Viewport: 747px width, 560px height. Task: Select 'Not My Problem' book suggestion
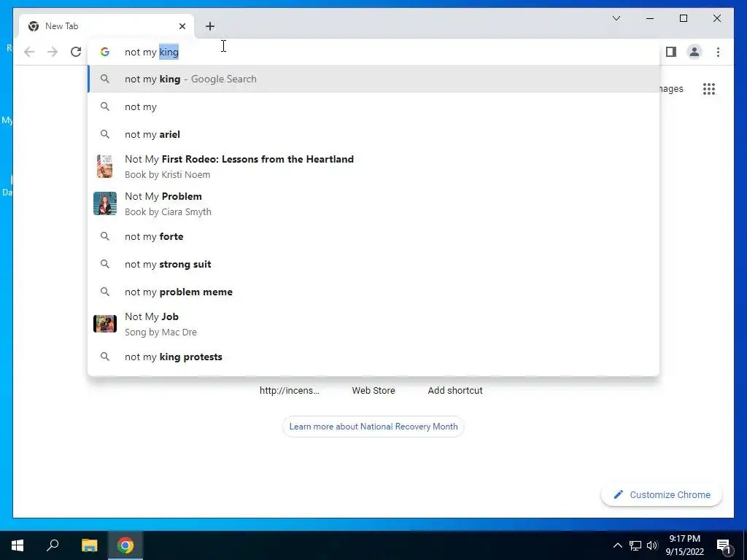(x=373, y=204)
